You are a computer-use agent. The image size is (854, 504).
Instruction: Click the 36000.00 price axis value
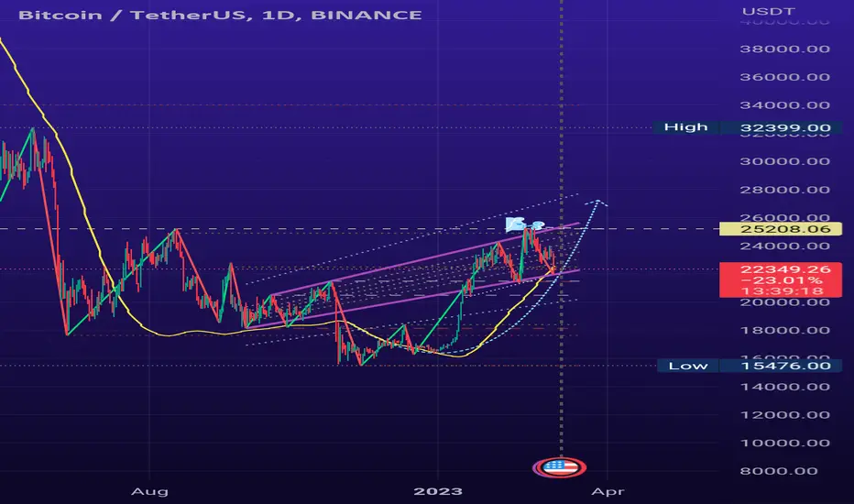tap(785, 77)
